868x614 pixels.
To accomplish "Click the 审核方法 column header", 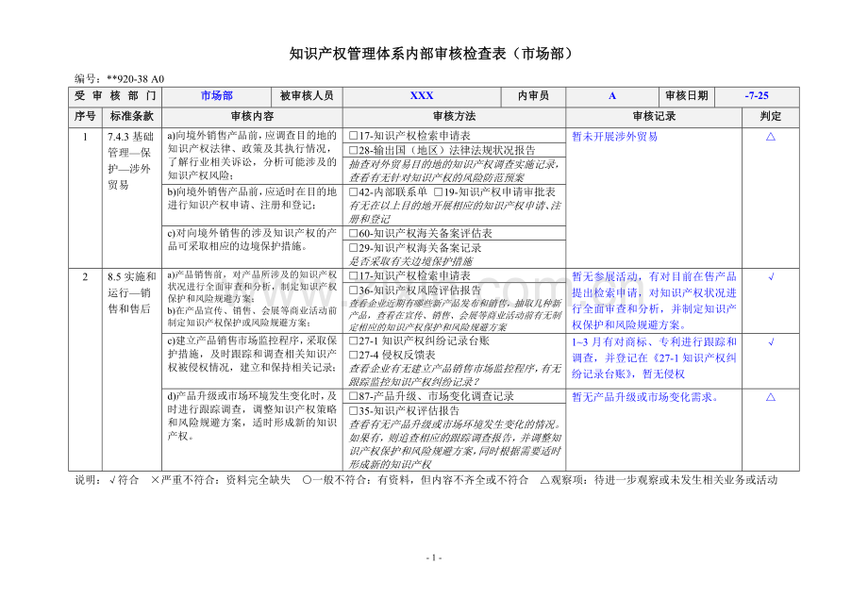I will click(454, 117).
